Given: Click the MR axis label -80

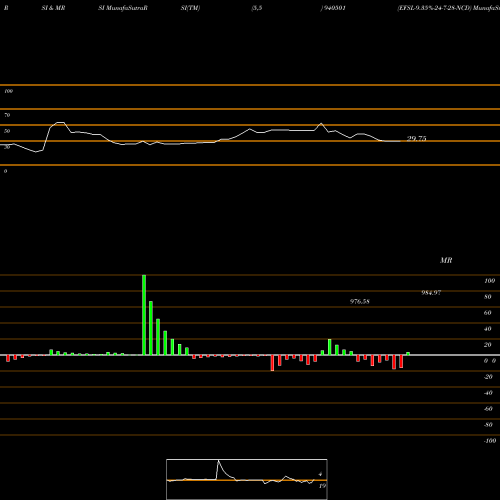Looking at the screenshot, I should (x=488, y=425).
